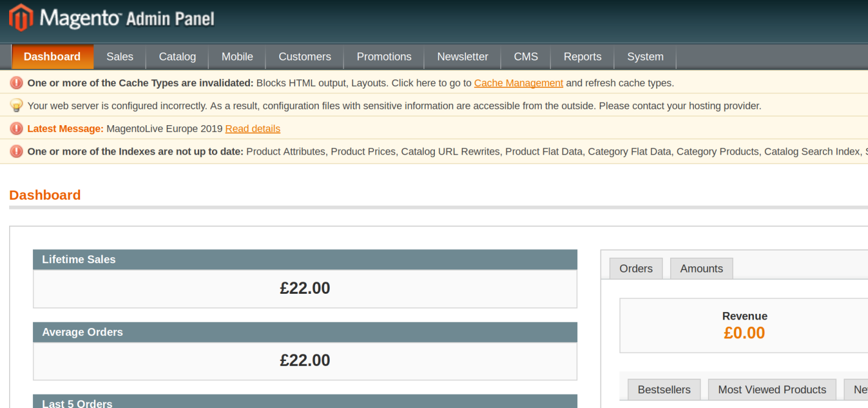Screen dimensions: 868x408
Task: Select the Mobile menu item
Action: point(237,57)
